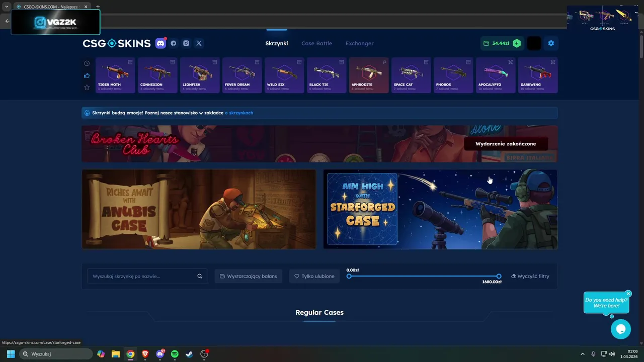Toggle the Wystarczający balans filter
Image resolution: width=644 pixels, height=362 pixels.
pyautogui.click(x=249, y=276)
